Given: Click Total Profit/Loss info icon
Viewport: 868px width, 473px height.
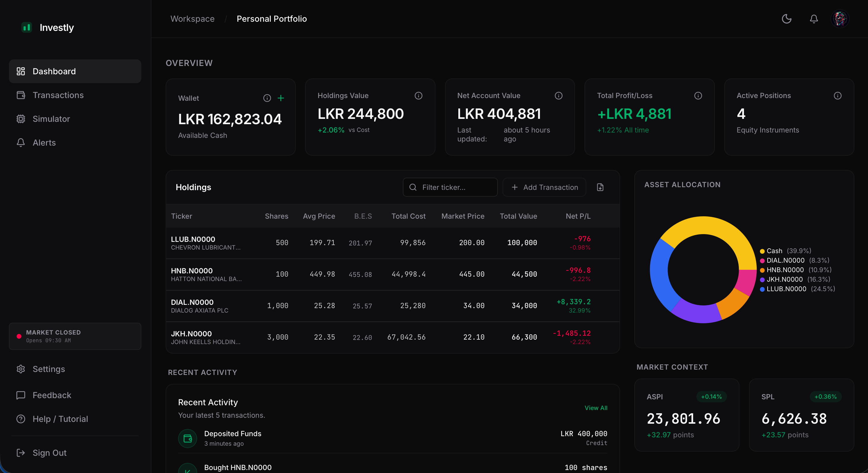Looking at the screenshot, I should click(x=698, y=96).
